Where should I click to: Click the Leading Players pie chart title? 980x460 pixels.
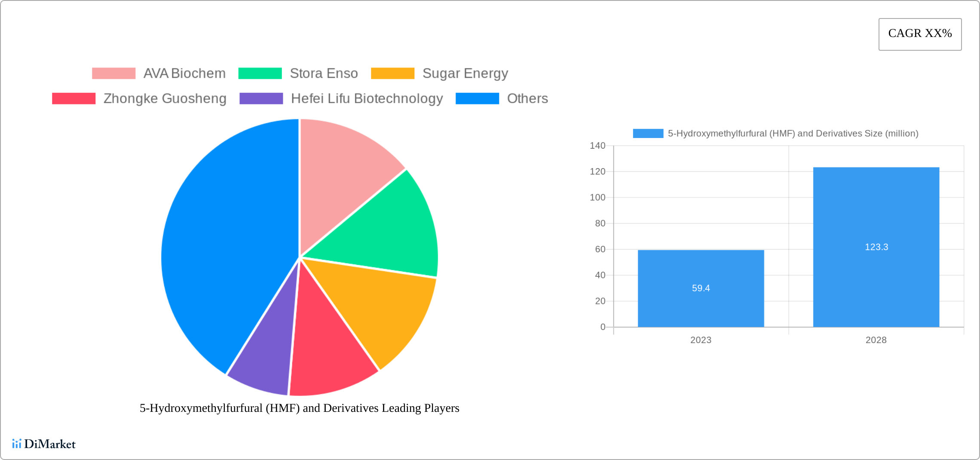tap(299, 408)
